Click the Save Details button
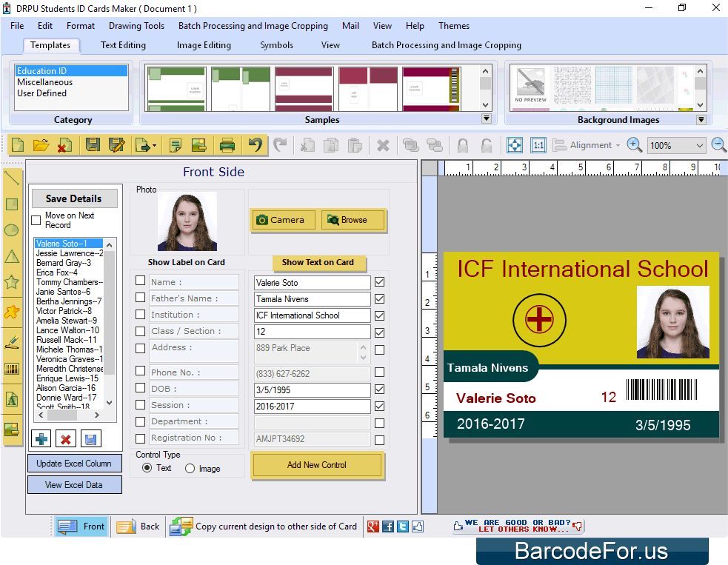This screenshot has width=728, height=565. 74,198
